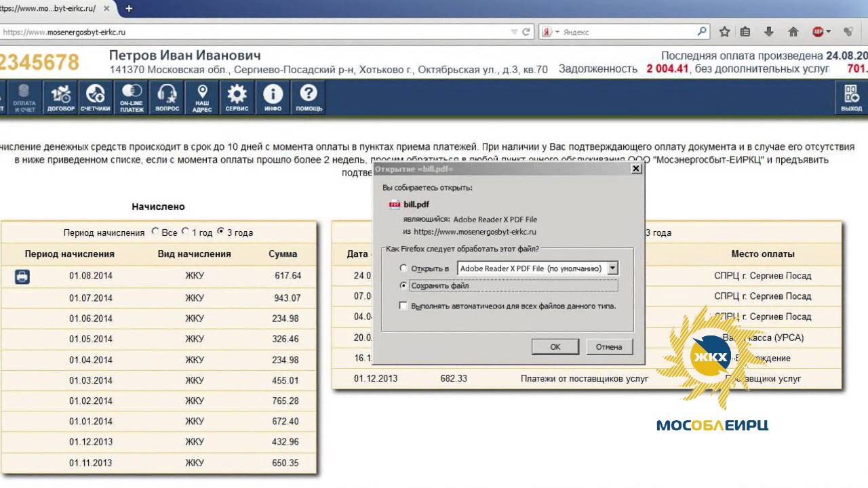868x488 pixels.
Task: Select the Открыть в radio button
Action: (404, 268)
